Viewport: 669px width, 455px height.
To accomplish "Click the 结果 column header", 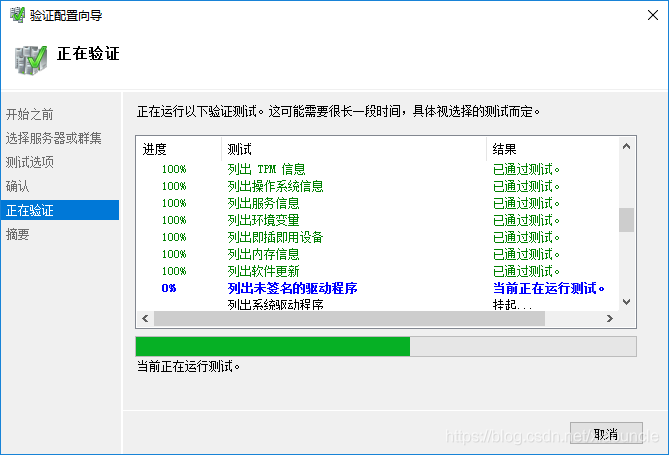I will click(553, 149).
